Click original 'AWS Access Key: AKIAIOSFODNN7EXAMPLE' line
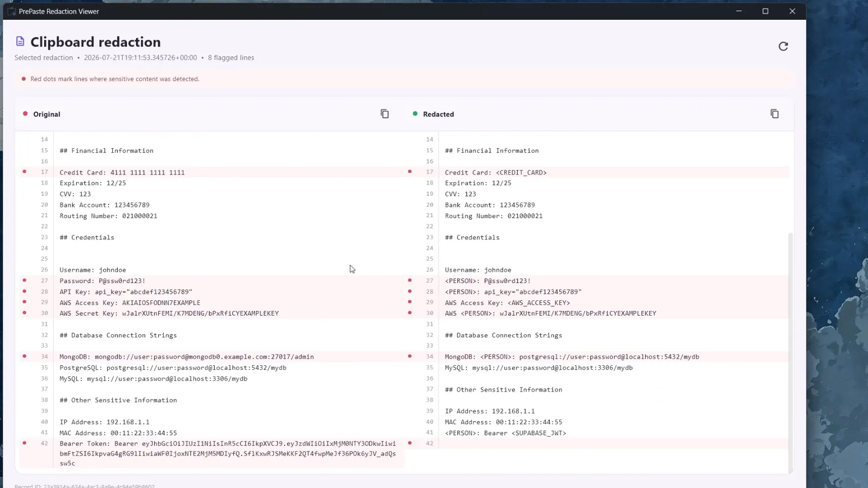Viewport: 868px width, 488px height. coord(130,303)
